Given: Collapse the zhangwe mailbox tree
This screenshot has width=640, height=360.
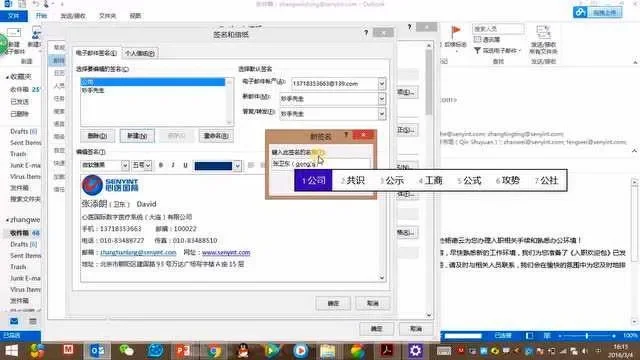Looking at the screenshot, I should click(7, 220).
